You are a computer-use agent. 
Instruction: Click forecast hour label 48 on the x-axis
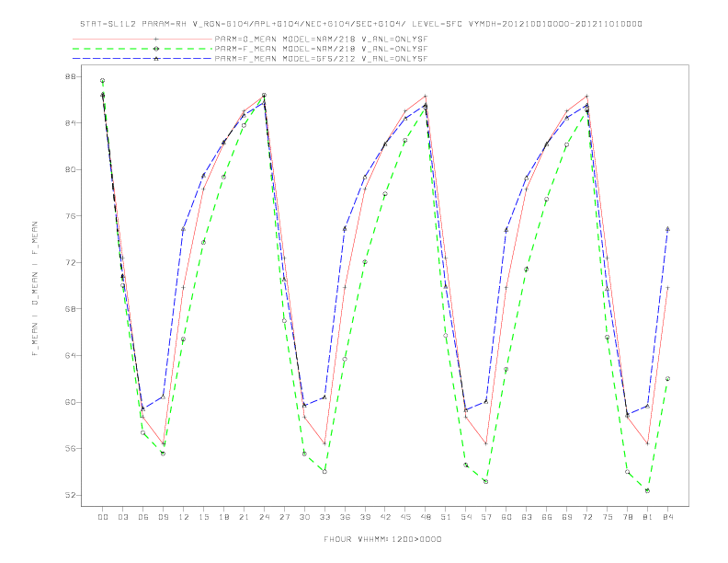pos(426,517)
